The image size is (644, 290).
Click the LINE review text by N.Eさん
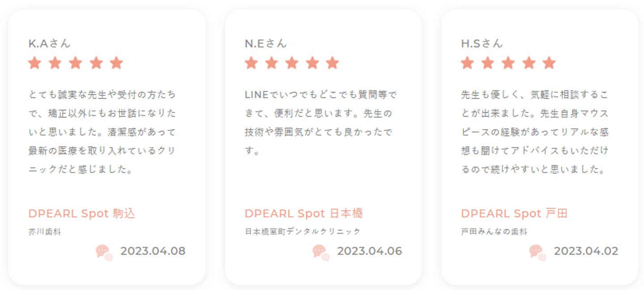[321, 123]
